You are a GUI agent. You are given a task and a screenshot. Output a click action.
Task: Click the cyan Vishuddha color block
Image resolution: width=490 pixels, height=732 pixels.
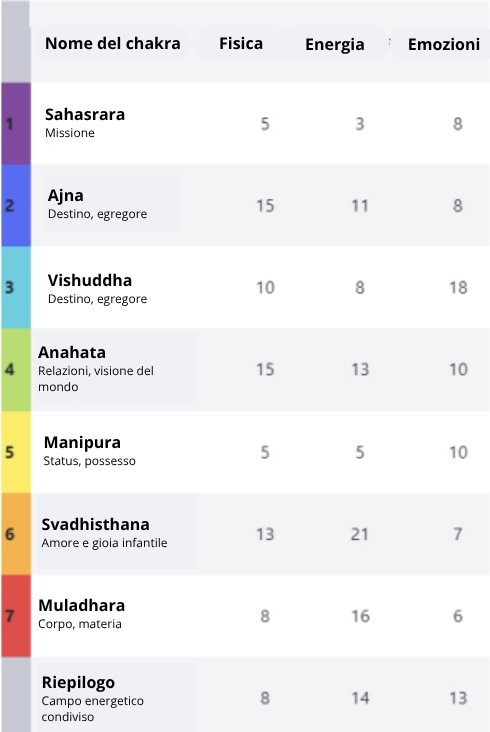(16, 287)
